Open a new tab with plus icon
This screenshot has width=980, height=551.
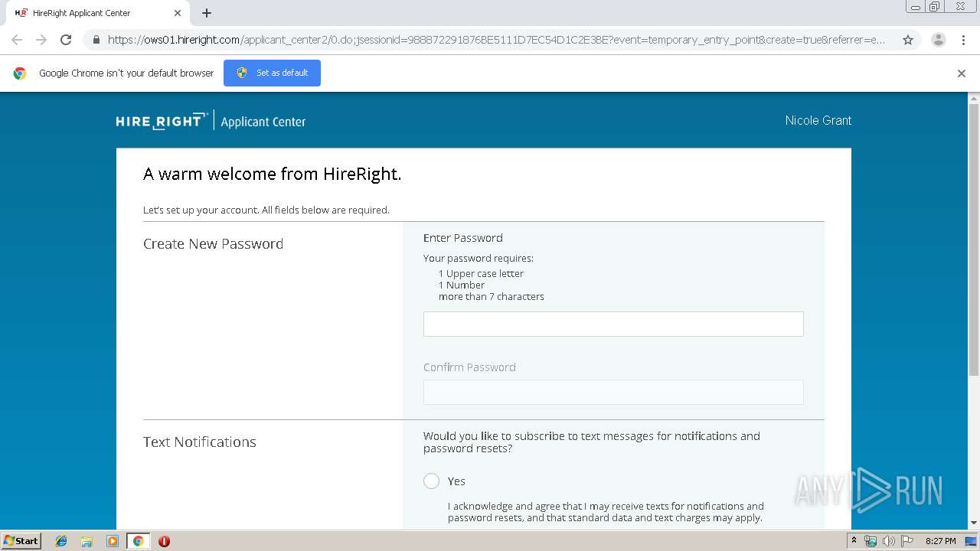click(207, 13)
